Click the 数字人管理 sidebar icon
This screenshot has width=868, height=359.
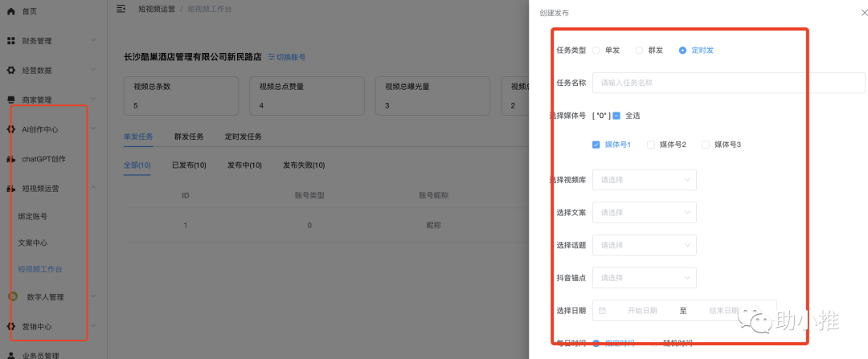pyautogui.click(x=13, y=296)
